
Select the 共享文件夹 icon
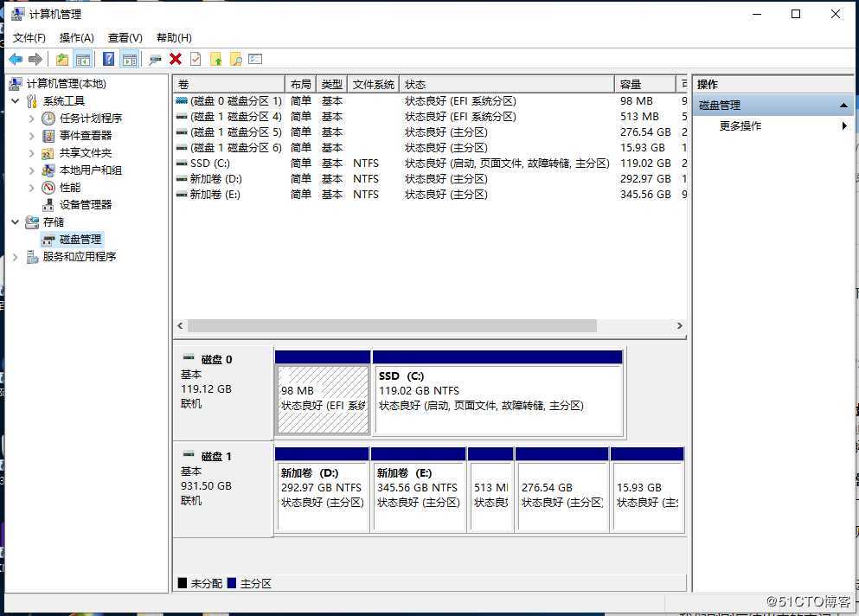[x=48, y=153]
